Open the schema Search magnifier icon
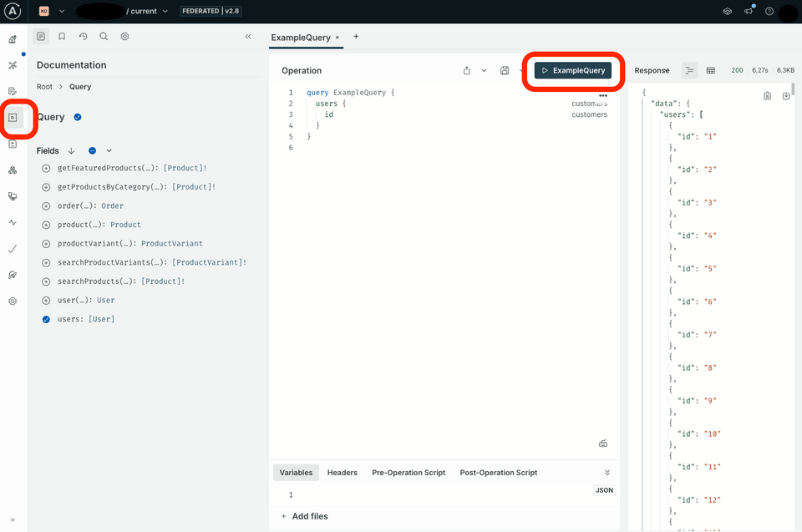The height and width of the screenshot is (532, 802). [x=104, y=36]
